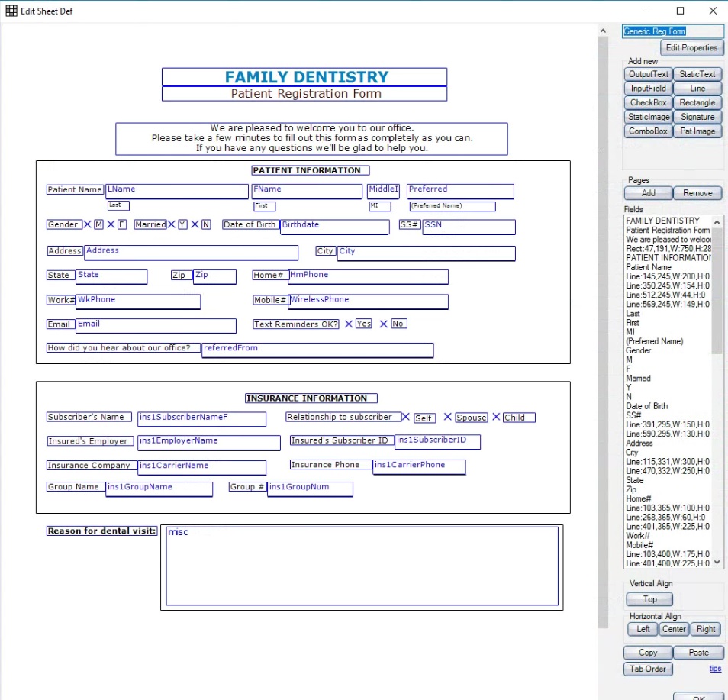Viewport: 728px width, 700px height.
Task: Select the Email field on sheet
Action: pyautogui.click(x=156, y=326)
